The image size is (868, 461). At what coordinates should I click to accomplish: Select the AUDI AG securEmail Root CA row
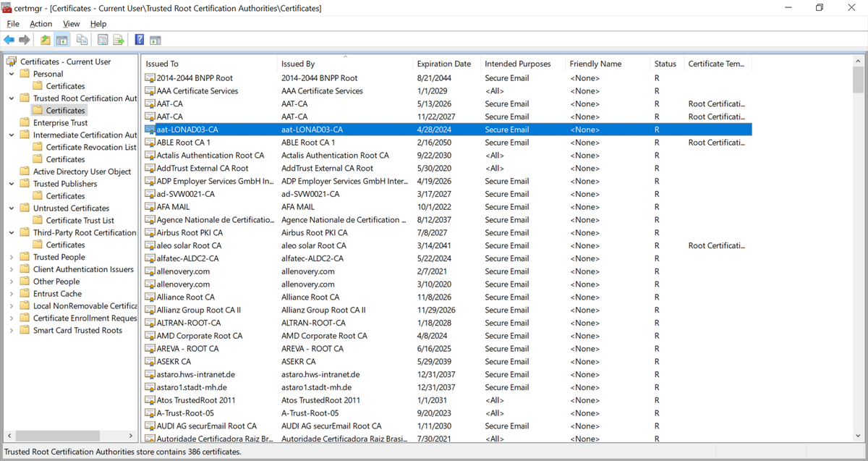[x=447, y=426]
